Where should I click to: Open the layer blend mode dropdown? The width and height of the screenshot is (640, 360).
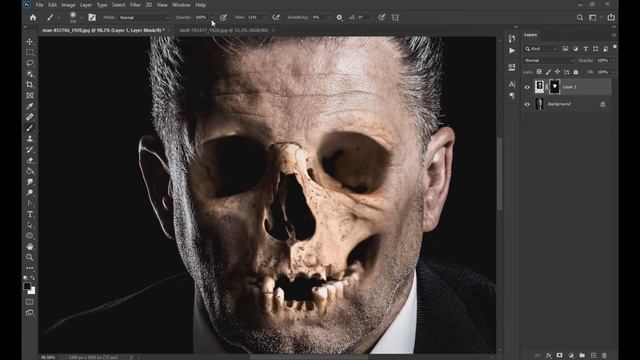click(549, 60)
